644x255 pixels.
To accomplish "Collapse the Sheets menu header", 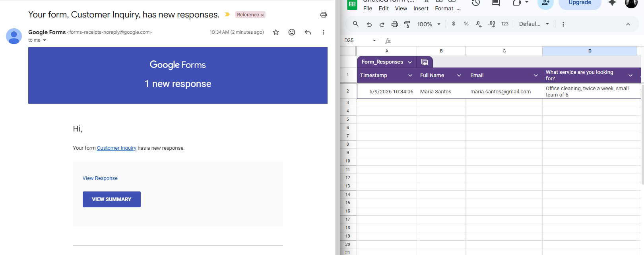I will (628, 24).
